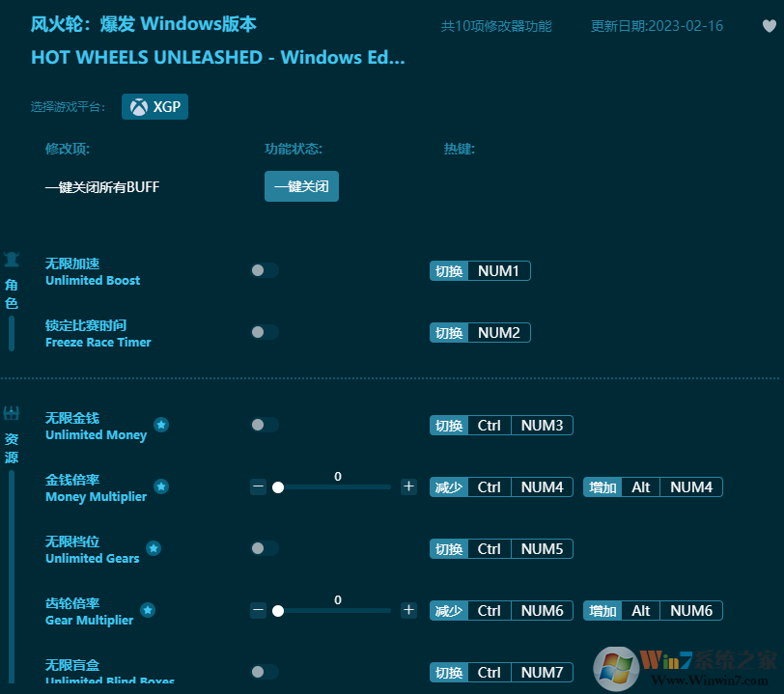Click the 一键关闭 button

tap(301, 186)
